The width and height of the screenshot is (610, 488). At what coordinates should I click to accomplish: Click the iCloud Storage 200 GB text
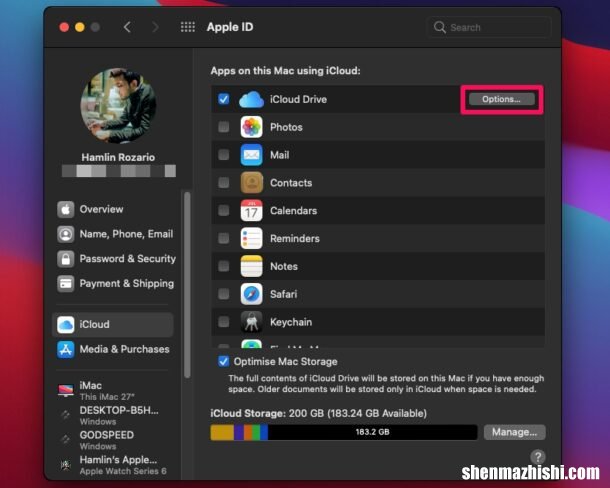click(x=319, y=413)
